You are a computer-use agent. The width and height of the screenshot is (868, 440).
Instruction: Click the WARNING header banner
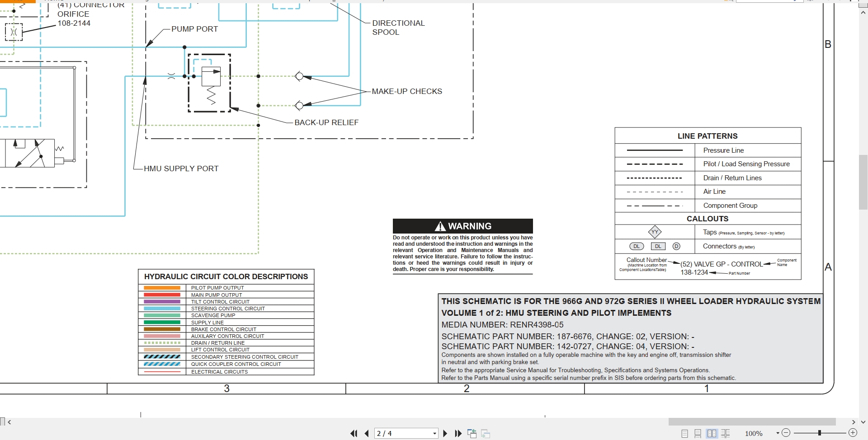point(462,226)
